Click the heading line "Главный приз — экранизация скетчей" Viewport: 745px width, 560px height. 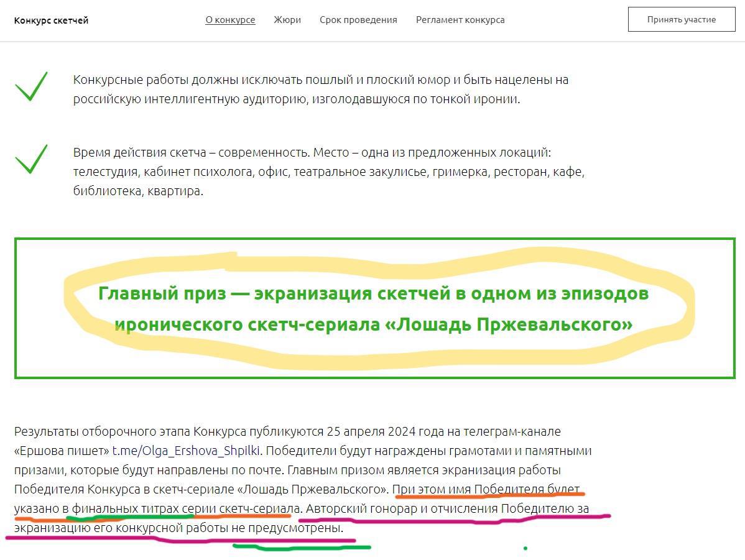(x=373, y=293)
